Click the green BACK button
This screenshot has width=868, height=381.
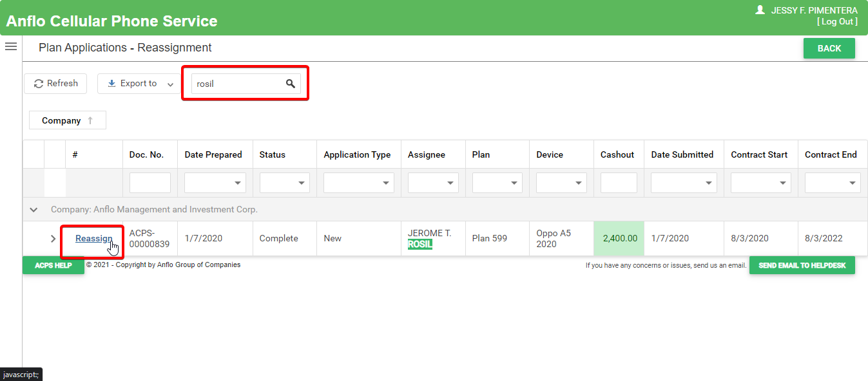(x=829, y=48)
